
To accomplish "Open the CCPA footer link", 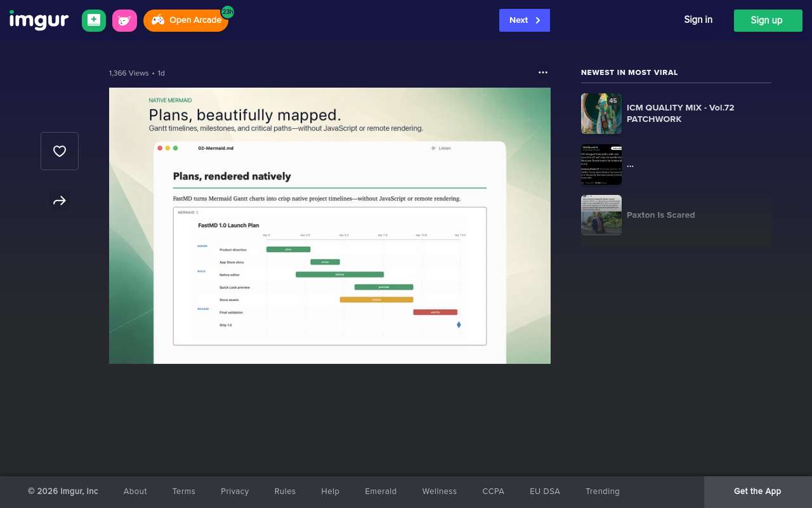I will tap(493, 491).
